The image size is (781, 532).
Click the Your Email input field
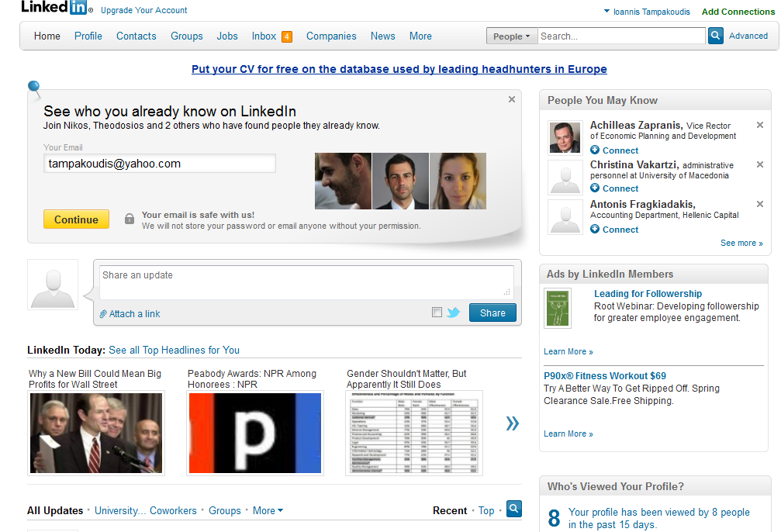point(160,164)
